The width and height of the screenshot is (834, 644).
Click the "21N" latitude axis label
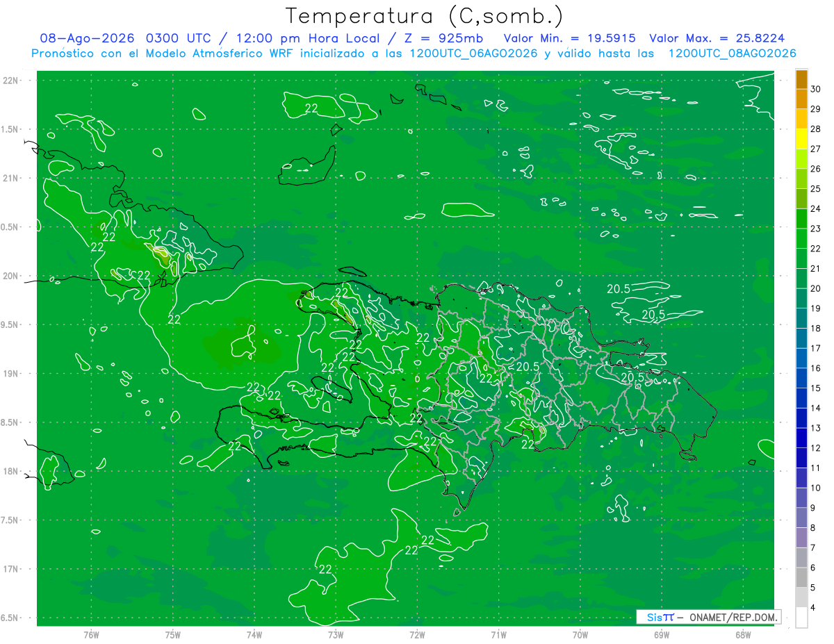click(11, 178)
